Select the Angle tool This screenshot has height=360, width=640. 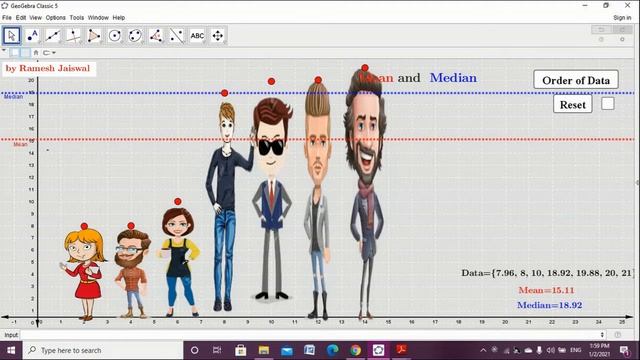click(156, 36)
